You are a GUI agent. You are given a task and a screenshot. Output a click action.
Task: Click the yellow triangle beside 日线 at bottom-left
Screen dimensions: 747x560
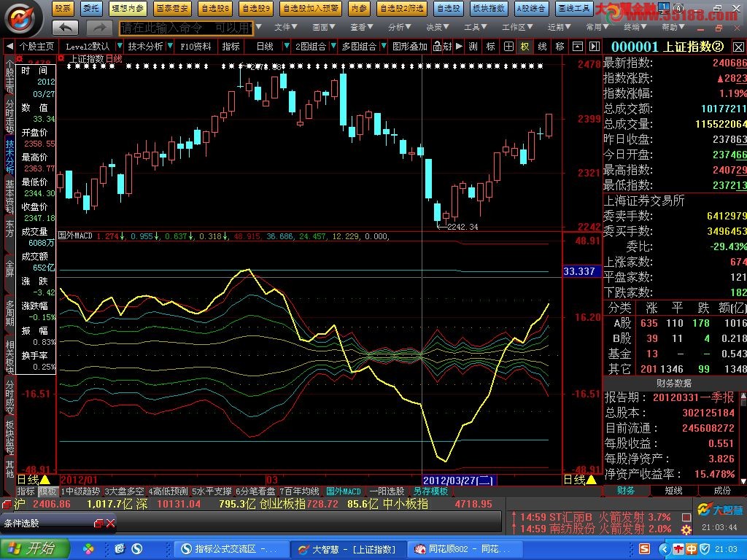(x=44, y=479)
